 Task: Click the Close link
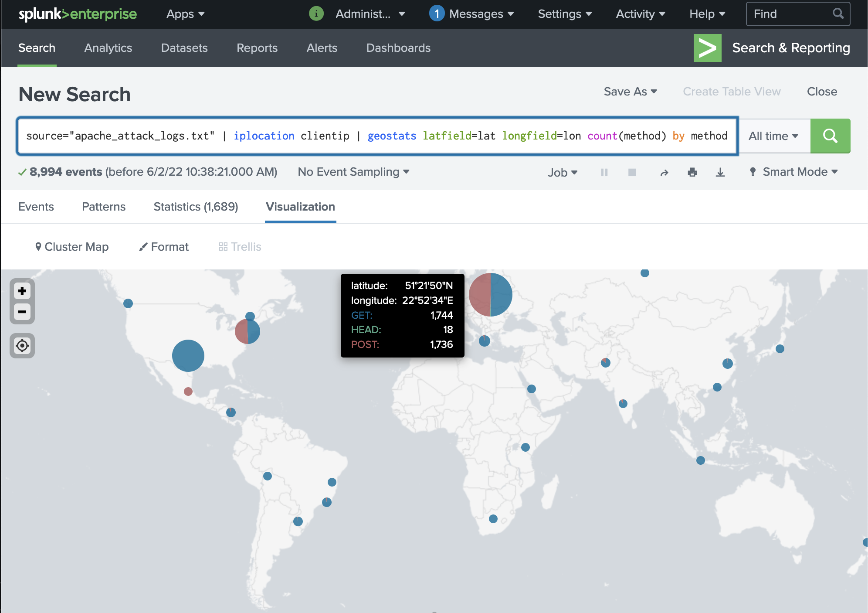tap(821, 92)
